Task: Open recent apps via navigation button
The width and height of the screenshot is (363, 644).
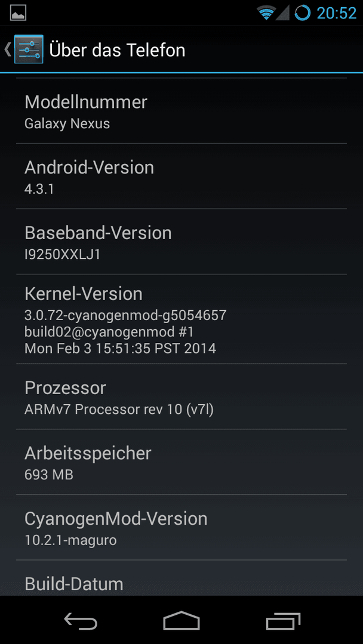Action: click(282, 621)
